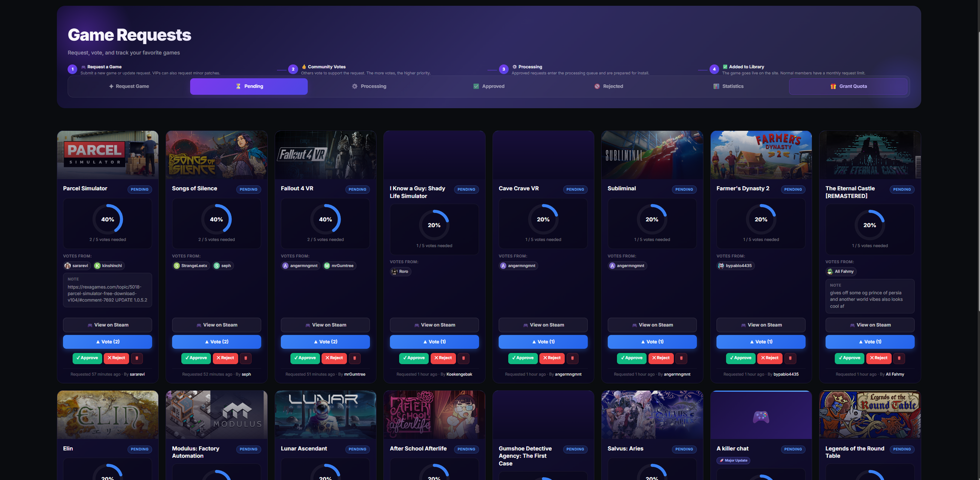
Task: Open the Farmer's Dynasty 2 cover image
Action: pyautogui.click(x=761, y=155)
